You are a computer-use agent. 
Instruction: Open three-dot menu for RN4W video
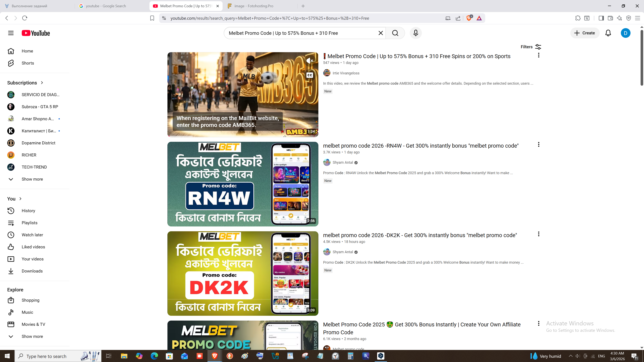coord(539,144)
